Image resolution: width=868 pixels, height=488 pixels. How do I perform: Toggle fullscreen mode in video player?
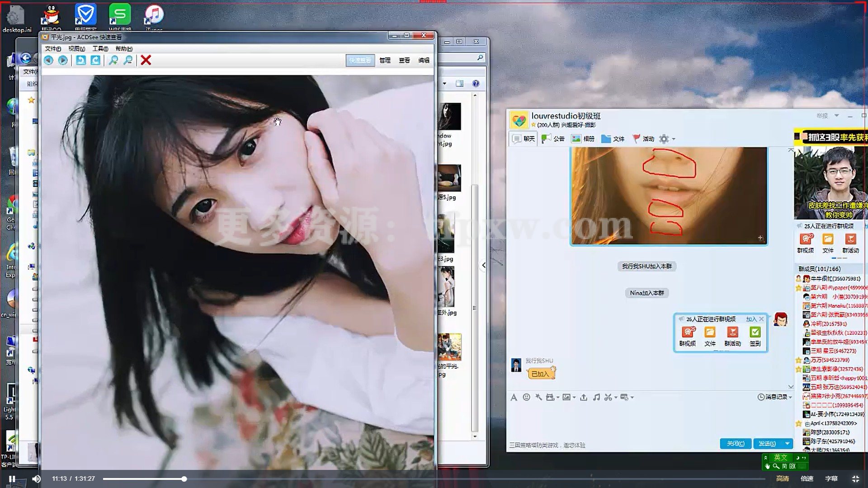[855, 479]
